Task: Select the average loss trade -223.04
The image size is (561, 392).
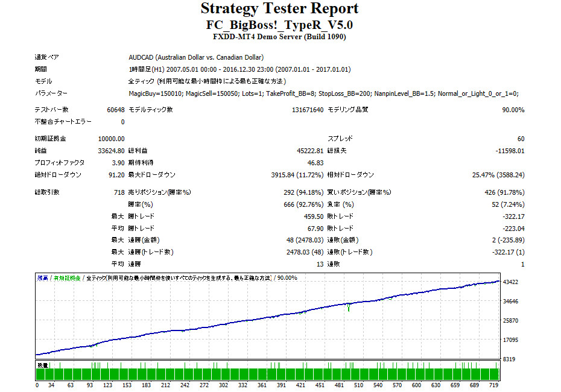Action: (x=513, y=229)
